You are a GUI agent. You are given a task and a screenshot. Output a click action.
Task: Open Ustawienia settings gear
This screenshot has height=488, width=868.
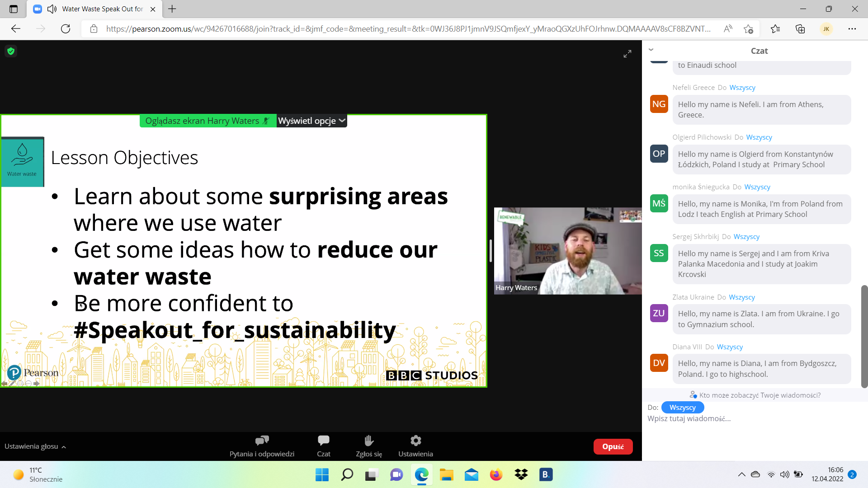pyautogui.click(x=415, y=446)
